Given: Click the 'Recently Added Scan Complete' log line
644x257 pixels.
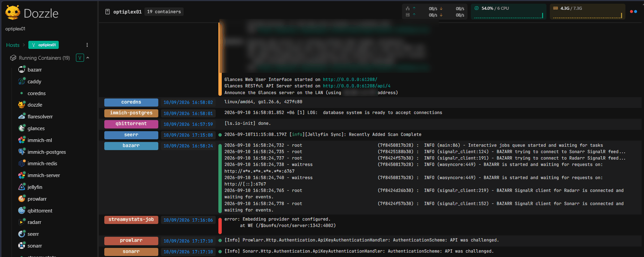Looking at the screenshot, I should tap(323, 135).
